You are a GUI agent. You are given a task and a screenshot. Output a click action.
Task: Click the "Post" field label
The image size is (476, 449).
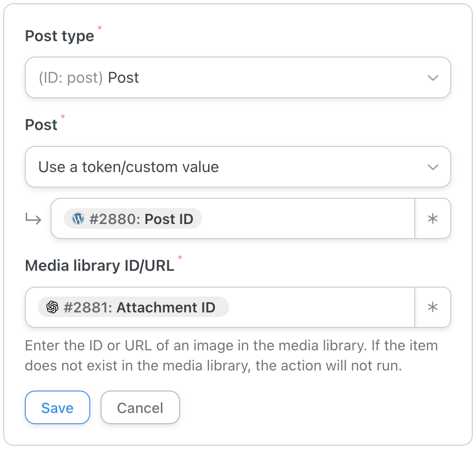pyautogui.click(x=41, y=125)
